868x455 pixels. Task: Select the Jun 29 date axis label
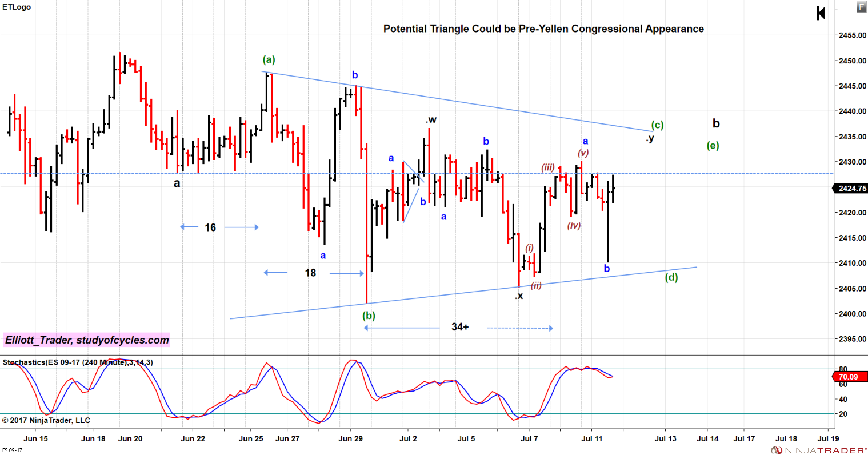tap(350, 438)
